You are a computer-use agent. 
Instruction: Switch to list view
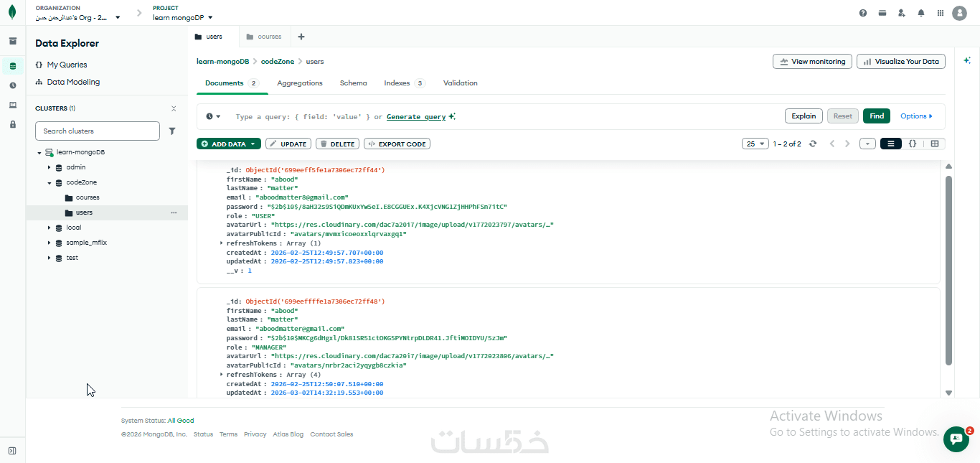[x=891, y=144]
